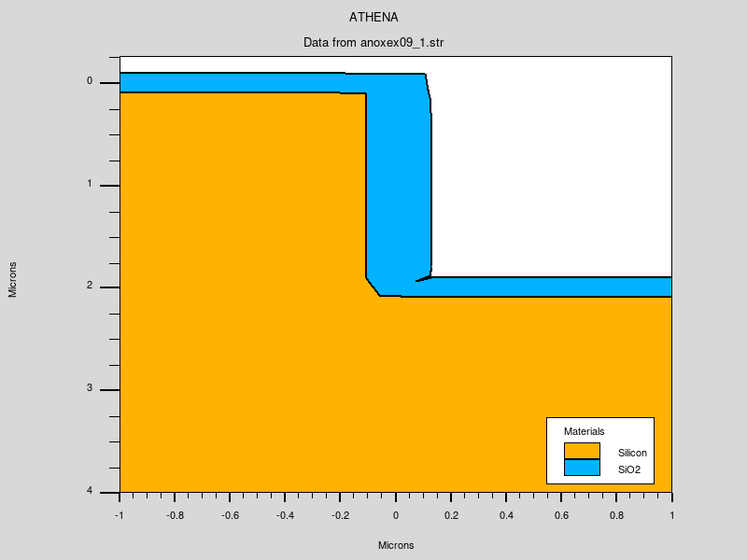Click the Silicon label in the legend

click(632, 452)
